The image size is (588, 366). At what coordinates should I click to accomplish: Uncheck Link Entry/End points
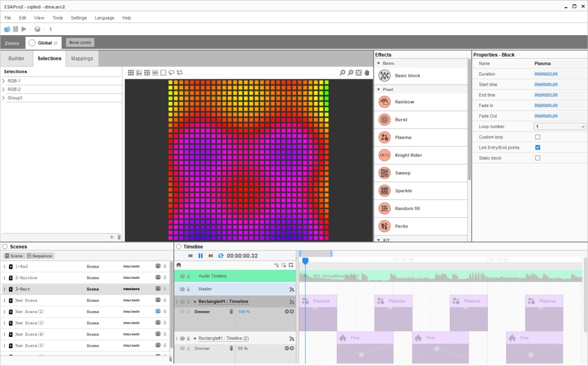pyautogui.click(x=538, y=147)
